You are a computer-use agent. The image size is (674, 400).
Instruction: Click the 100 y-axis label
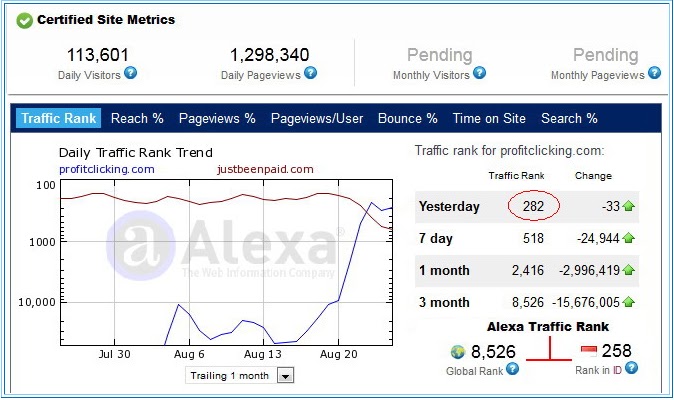(46, 186)
